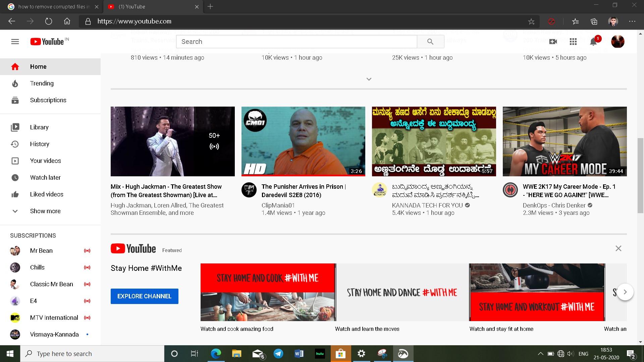Play the Kannada Tech For You video thumbnail
Image resolution: width=644 pixels, height=362 pixels.
(434, 141)
